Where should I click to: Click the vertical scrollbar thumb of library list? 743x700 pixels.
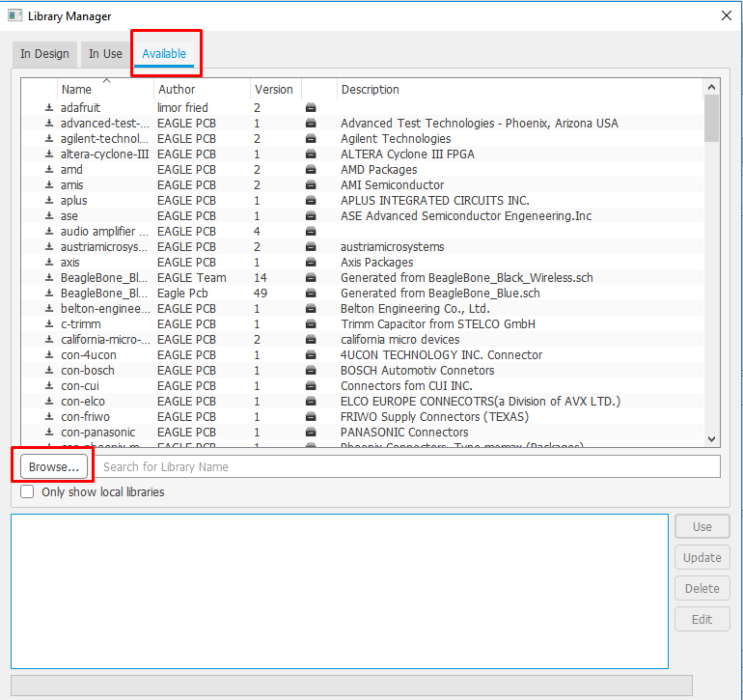pyautogui.click(x=711, y=118)
